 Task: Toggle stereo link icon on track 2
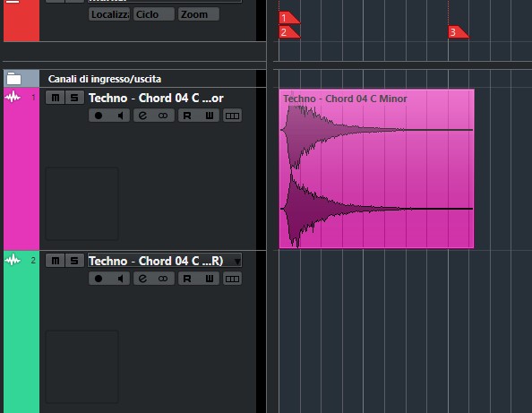(163, 279)
